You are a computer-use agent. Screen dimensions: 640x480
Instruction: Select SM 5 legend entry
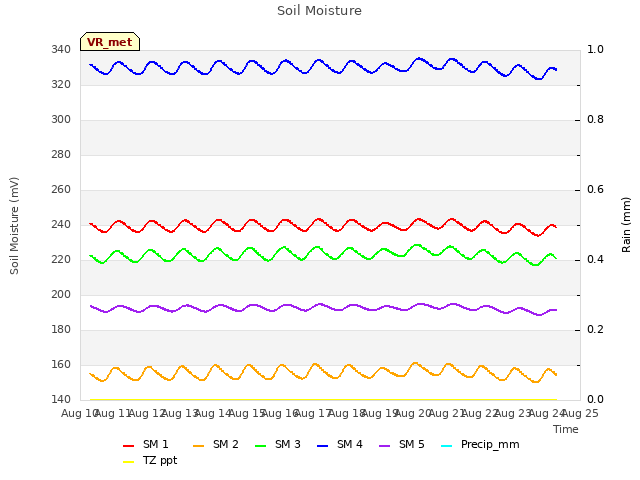(x=402, y=444)
